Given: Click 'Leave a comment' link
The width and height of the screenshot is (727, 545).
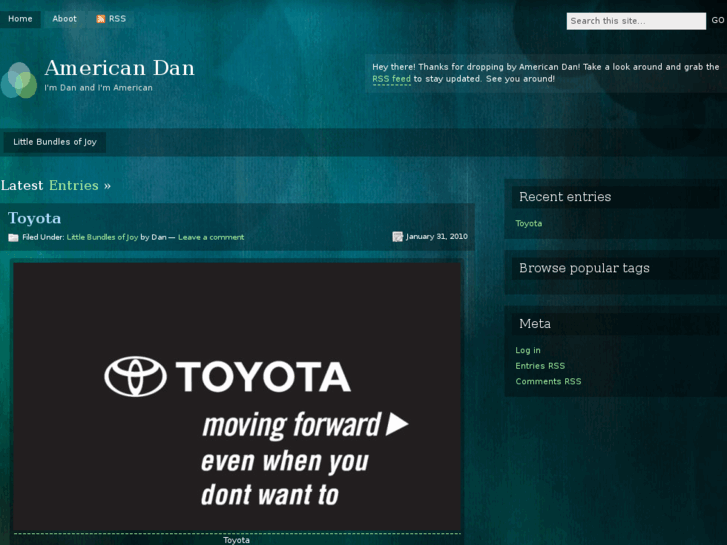Looking at the screenshot, I should [x=211, y=237].
